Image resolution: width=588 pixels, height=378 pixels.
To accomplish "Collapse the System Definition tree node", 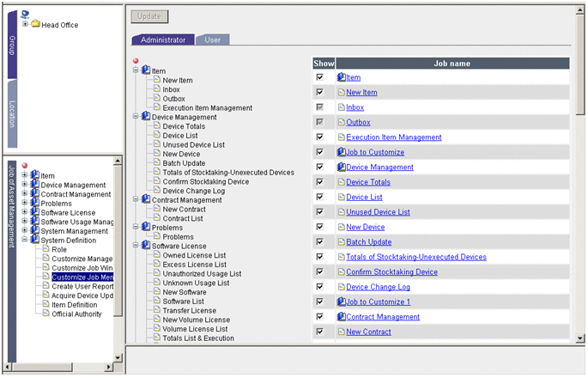I will click(25, 241).
